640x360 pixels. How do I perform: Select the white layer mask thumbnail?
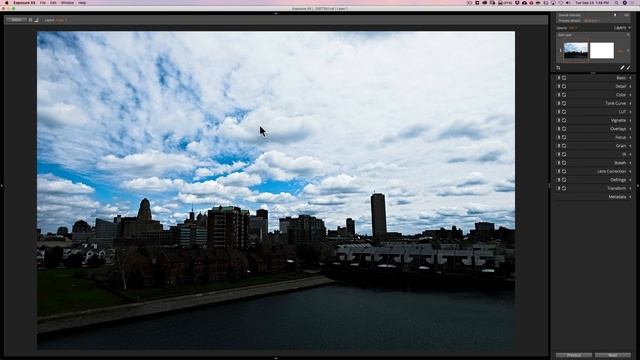click(602, 51)
